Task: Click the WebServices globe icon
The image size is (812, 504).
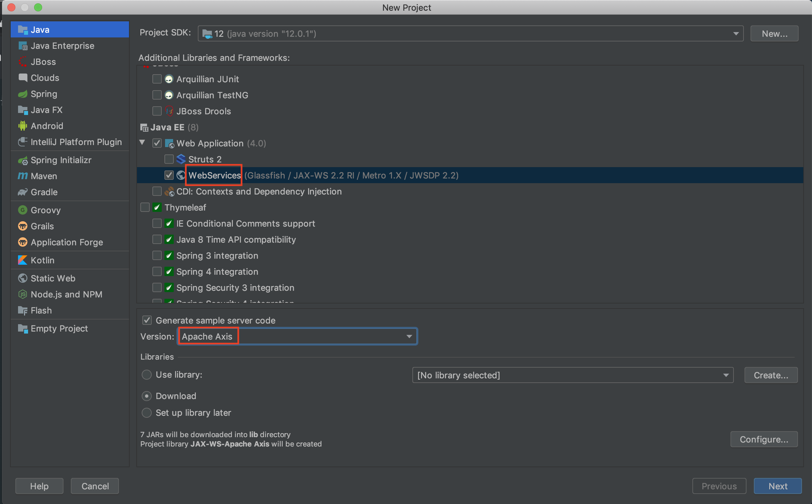Action: [181, 175]
